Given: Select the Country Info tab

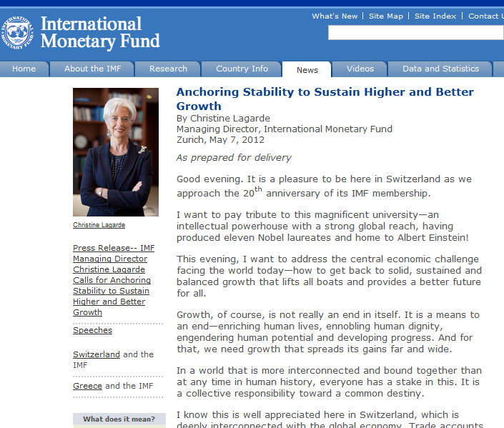Looking at the screenshot, I should (242, 69).
